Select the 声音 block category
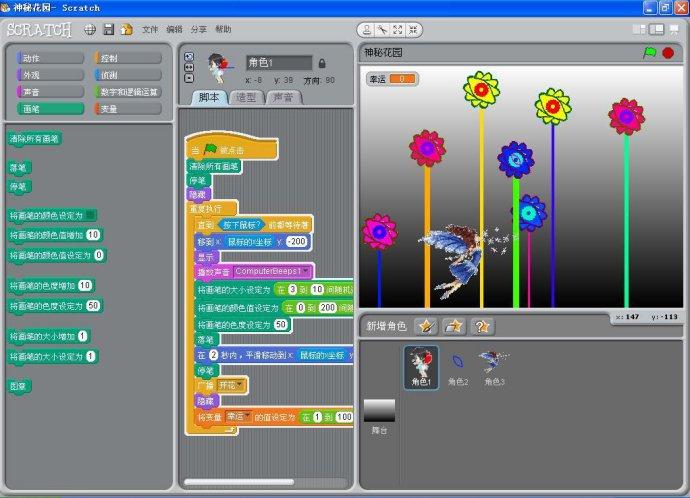 (x=49, y=92)
